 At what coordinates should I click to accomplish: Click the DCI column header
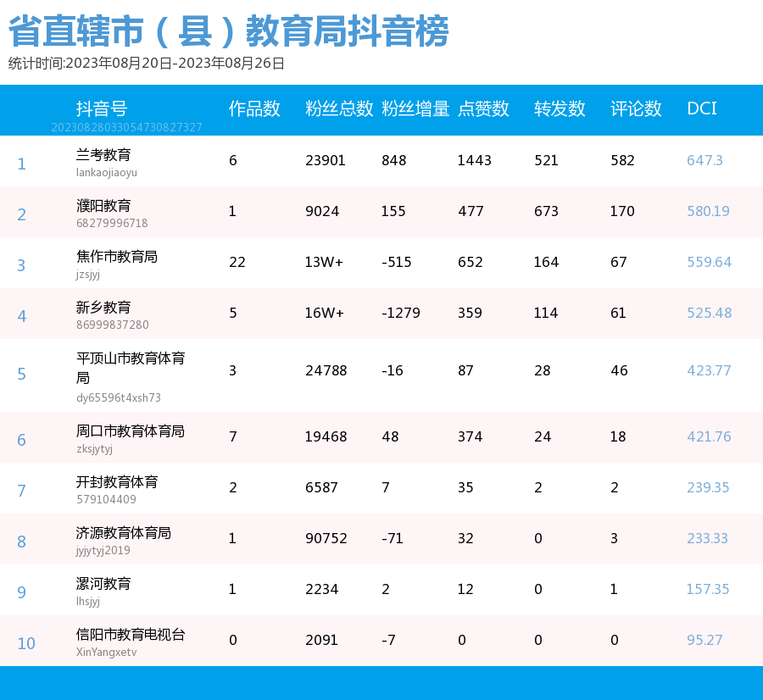pos(702,108)
